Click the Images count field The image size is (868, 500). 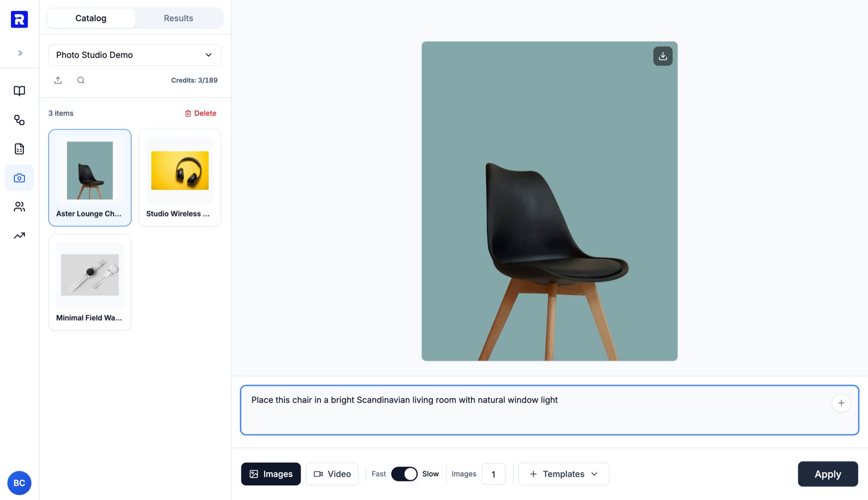click(x=493, y=474)
